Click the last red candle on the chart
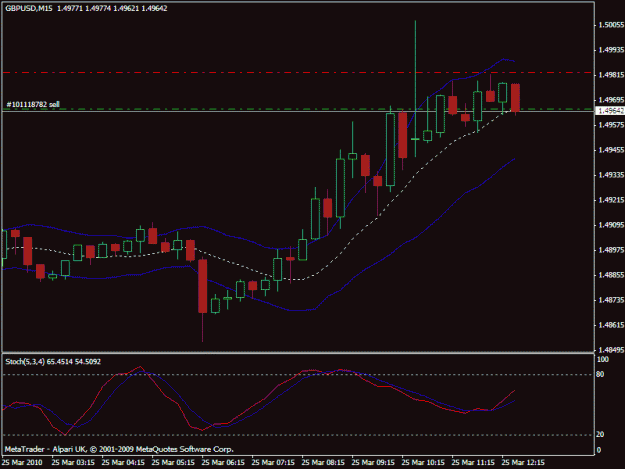Viewport: 625px width, 469px height. 515,98
